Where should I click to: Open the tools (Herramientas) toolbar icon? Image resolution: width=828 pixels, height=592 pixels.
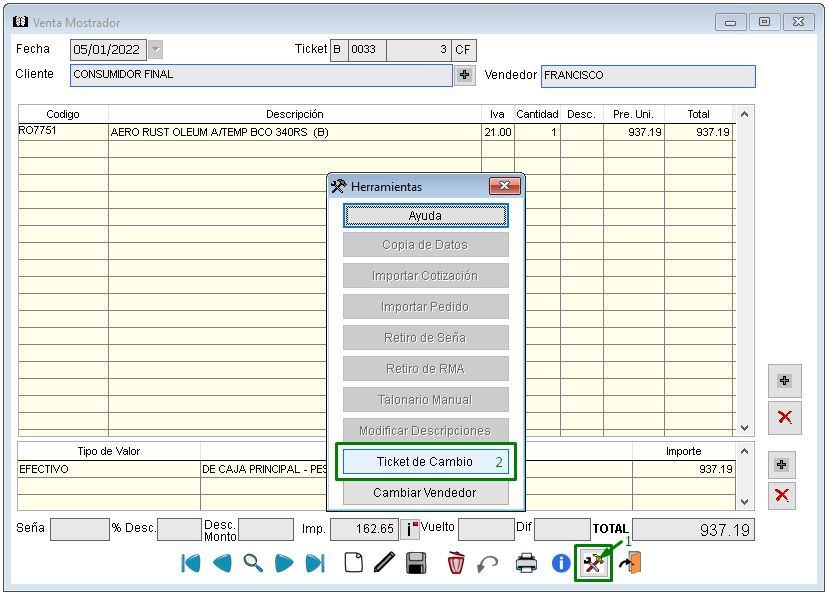[x=594, y=564]
